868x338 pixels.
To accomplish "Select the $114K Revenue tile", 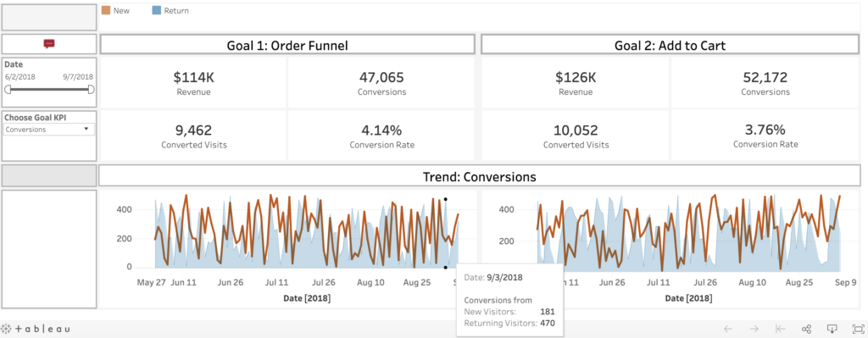I will pyautogui.click(x=194, y=82).
